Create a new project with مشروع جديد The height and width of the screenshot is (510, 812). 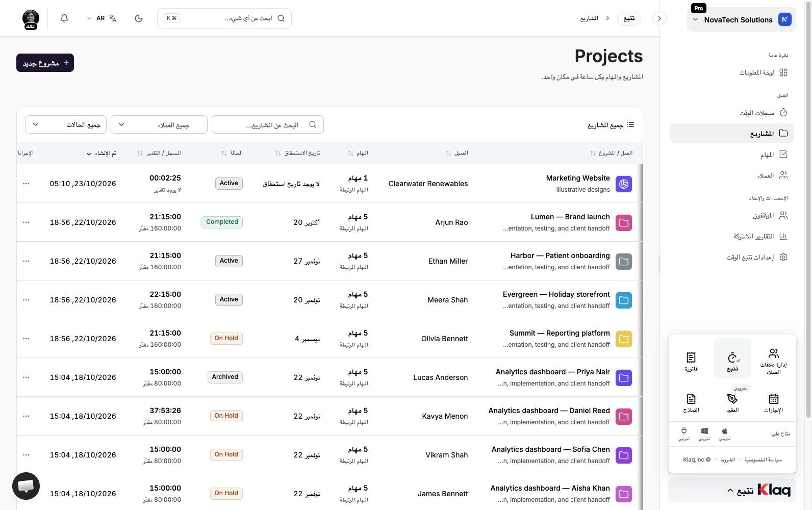(45, 63)
